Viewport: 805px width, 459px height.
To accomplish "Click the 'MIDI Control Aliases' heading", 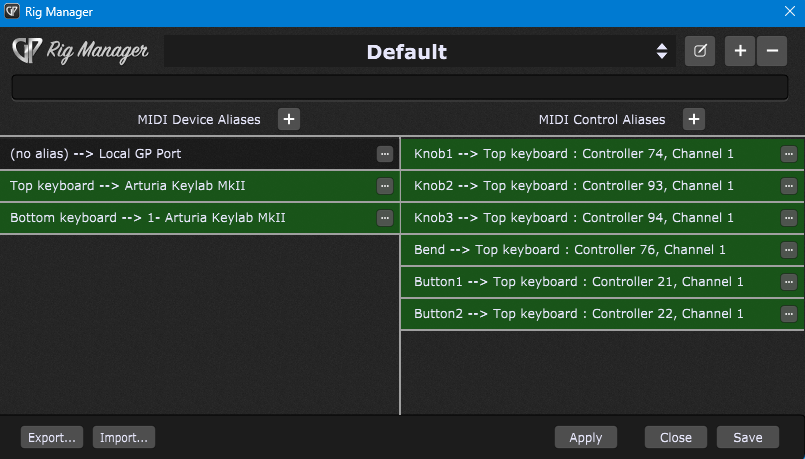I will pos(602,120).
